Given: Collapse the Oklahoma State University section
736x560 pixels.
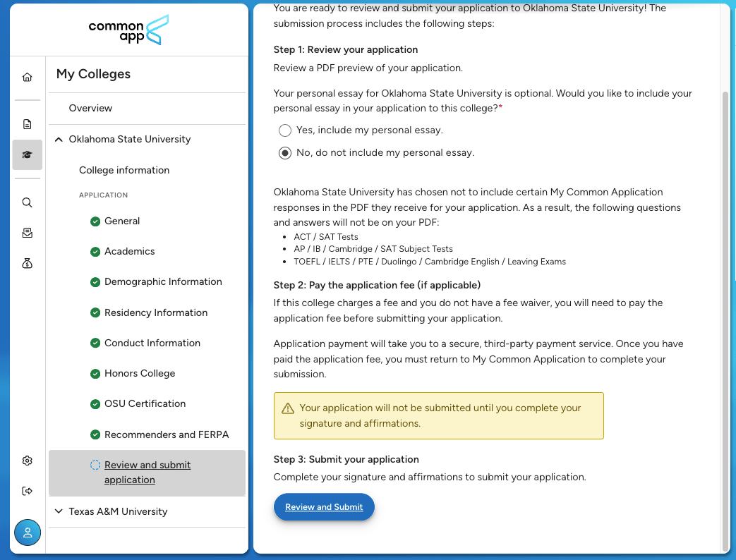Looking at the screenshot, I should tap(59, 140).
